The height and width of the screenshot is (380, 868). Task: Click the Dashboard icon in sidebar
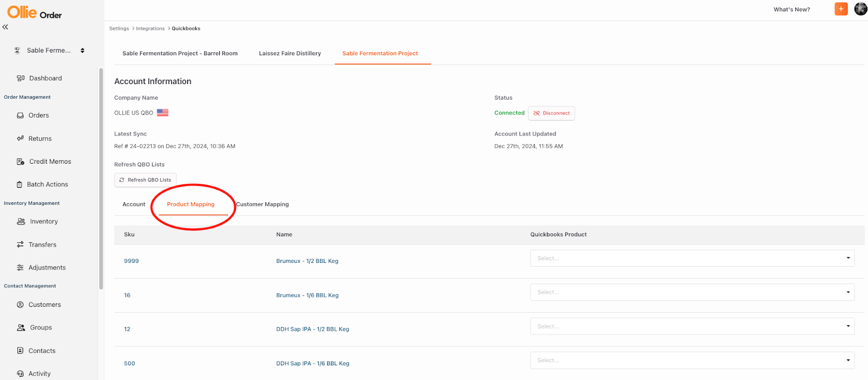[x=21, y=78]
